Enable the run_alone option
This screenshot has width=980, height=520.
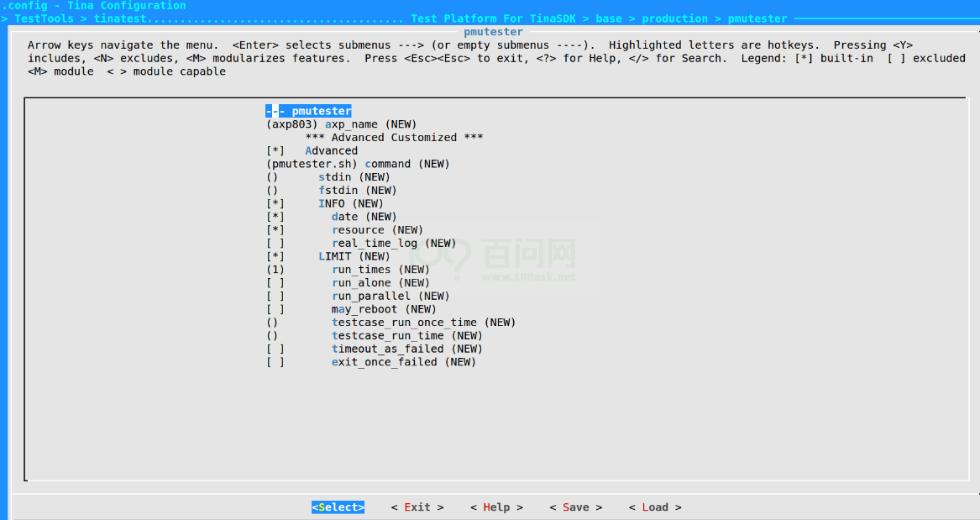(x=275, y=283)
